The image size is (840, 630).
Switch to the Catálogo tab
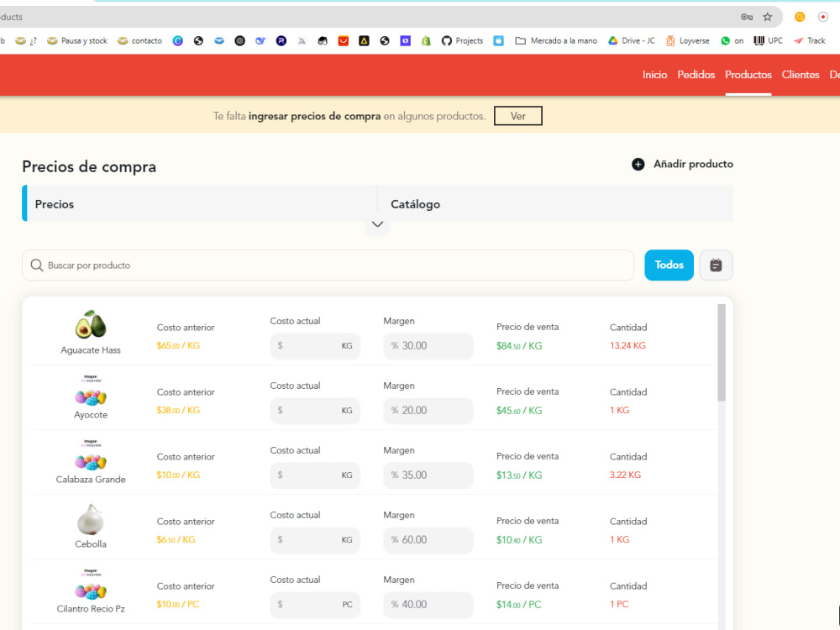(x=555, y=204)
